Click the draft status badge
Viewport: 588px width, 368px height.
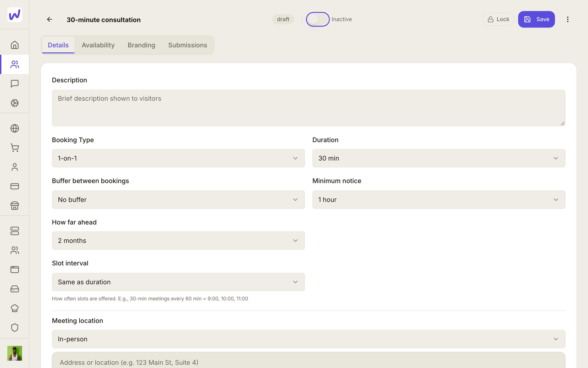tap(283, 19)
